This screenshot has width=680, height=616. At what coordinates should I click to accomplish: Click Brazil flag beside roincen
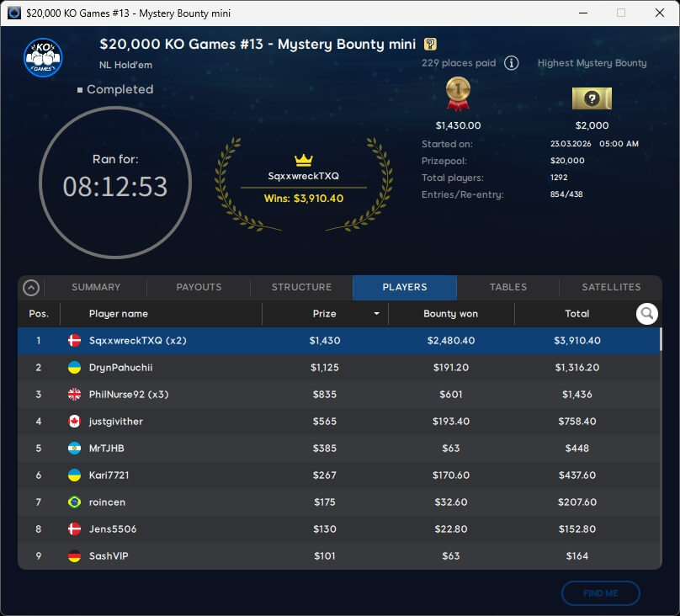pyautogui.click(x=74, y=502)
